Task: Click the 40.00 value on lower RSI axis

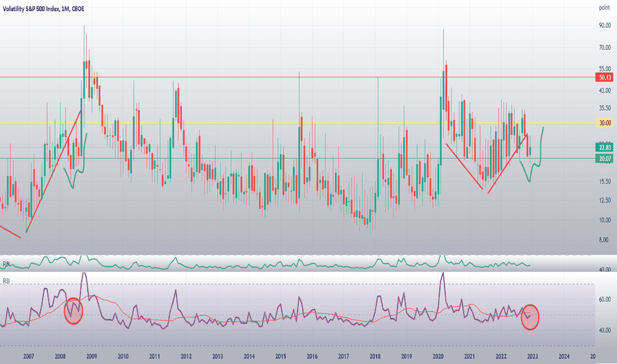Action: (605, 330)
